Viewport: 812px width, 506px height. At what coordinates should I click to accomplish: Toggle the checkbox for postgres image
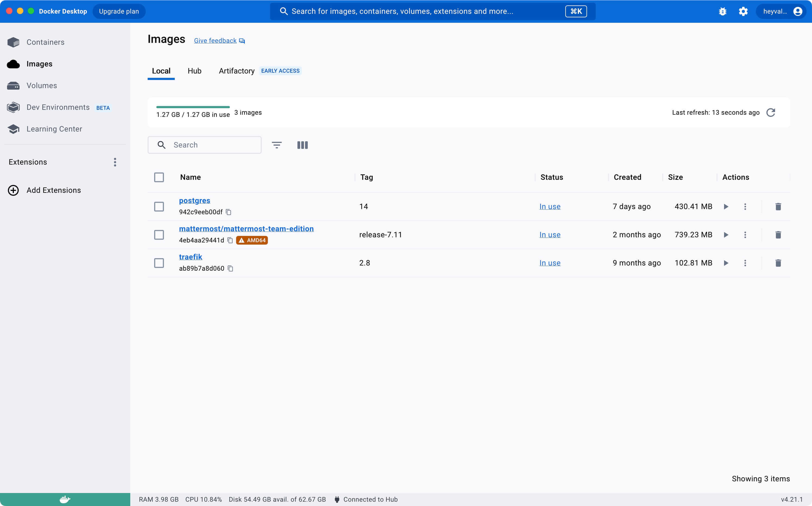tap(159, 206)
